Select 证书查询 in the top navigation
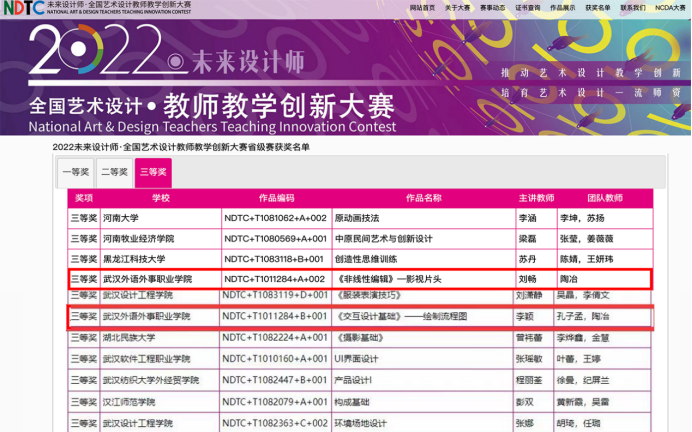Screen dimensions: 692x432 coord(527,7)
